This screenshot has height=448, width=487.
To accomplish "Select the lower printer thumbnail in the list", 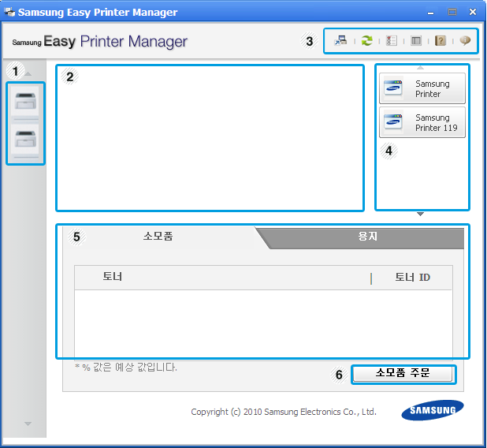I will (25, 139).
